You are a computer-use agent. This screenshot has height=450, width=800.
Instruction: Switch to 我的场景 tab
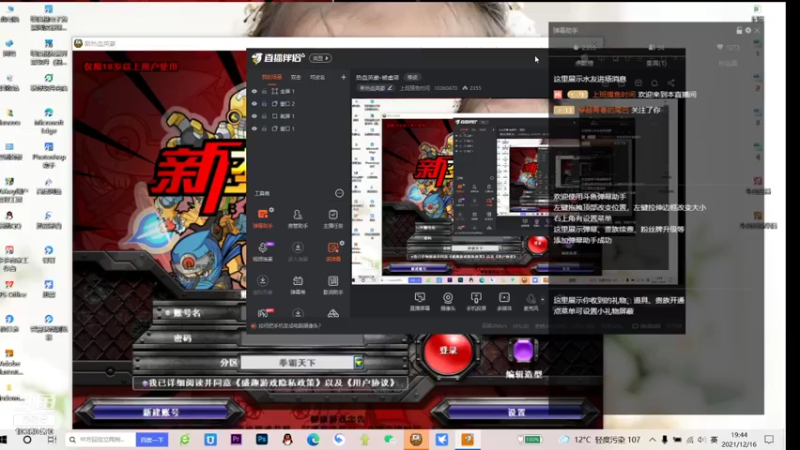pos(272,77)
